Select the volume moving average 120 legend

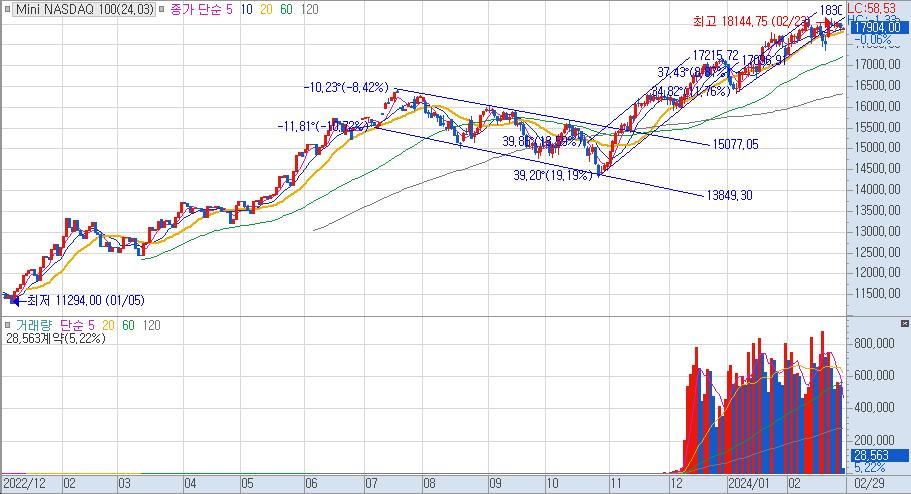click(x=151, y=325)
